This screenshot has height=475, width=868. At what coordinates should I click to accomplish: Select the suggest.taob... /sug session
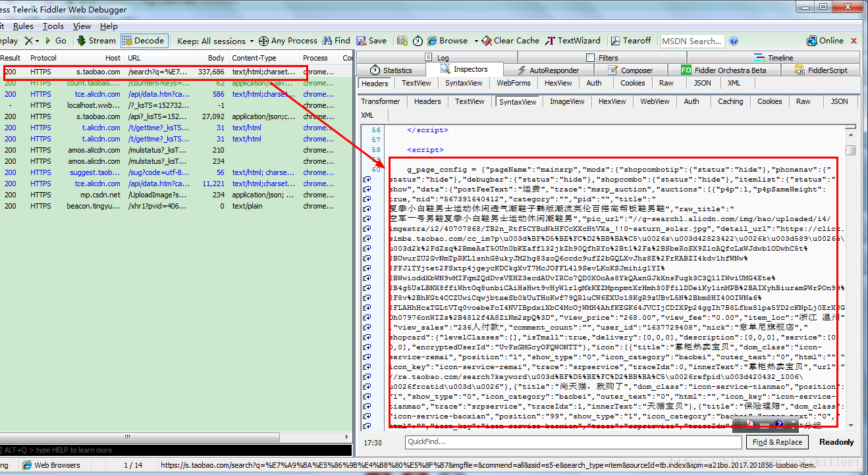pos(176,172)
